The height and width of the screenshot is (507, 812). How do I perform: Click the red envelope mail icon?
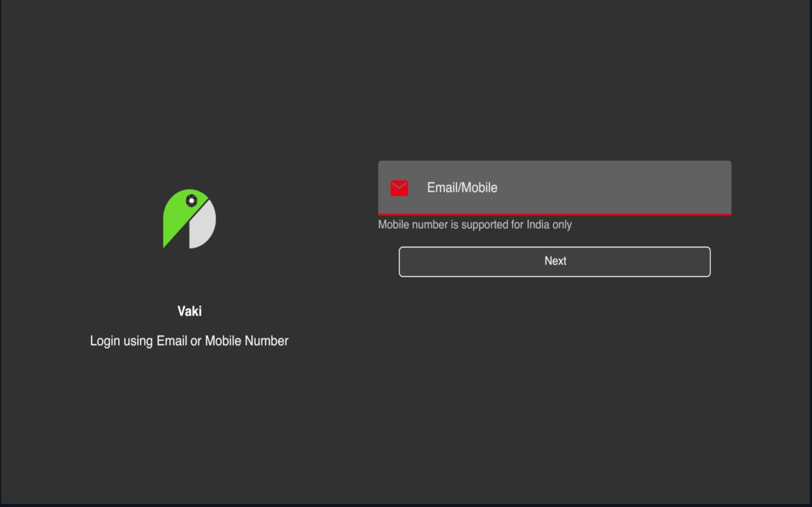[399, 188]
